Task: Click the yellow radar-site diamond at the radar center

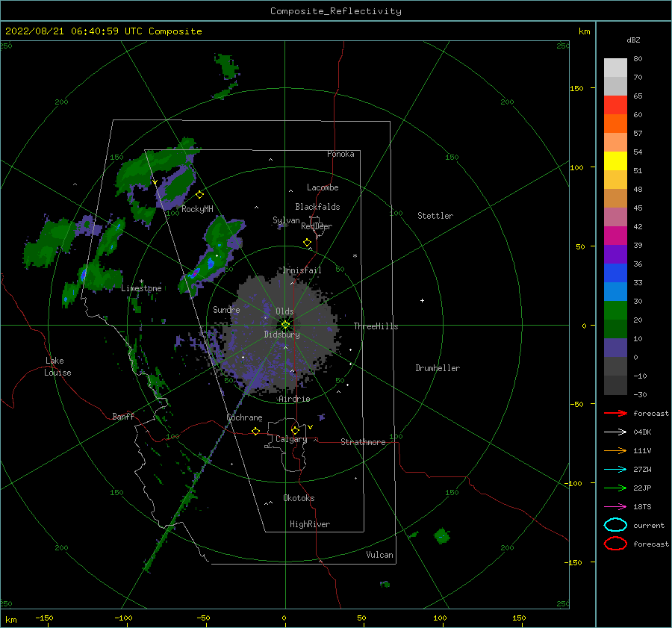Action: click(285, 325)
